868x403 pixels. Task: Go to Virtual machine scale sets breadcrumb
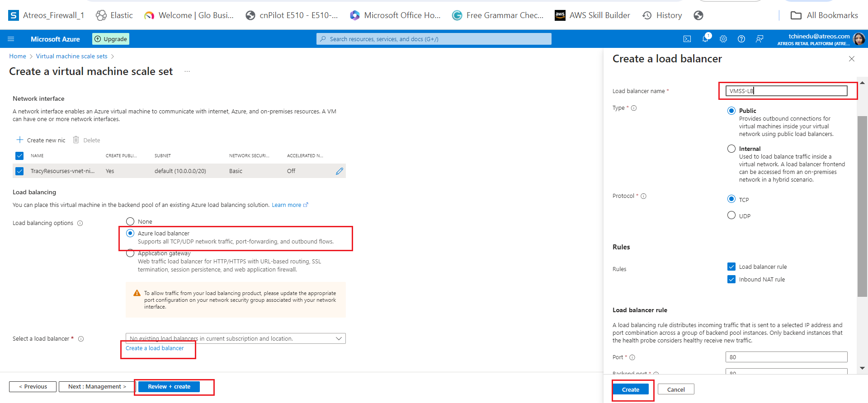click(72, 56)
